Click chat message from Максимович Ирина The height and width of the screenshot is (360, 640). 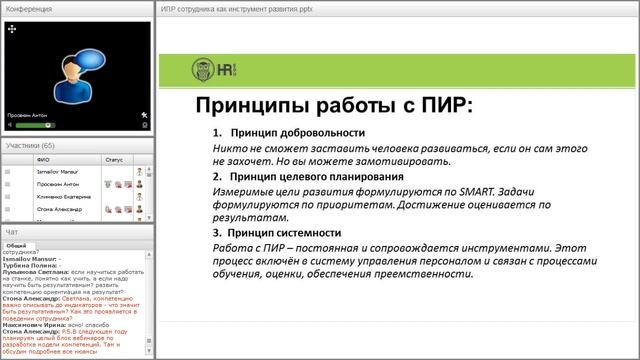56,325
